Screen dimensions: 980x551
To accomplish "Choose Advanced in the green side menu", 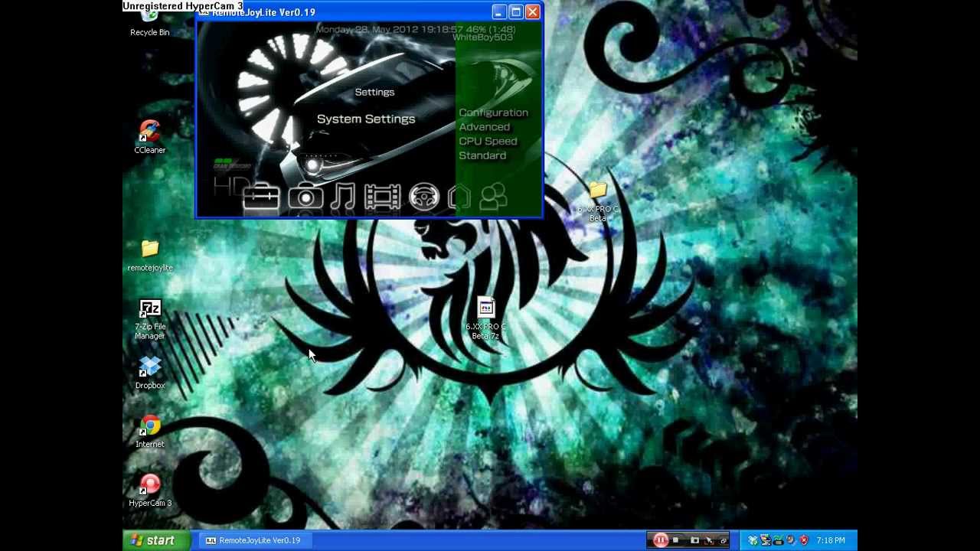I will 484,127.
